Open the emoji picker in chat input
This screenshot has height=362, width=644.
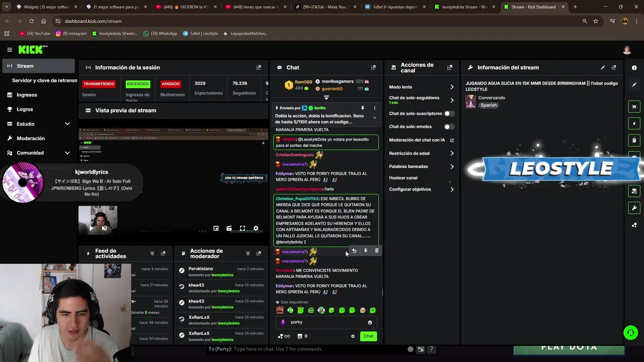pos(370,322)
